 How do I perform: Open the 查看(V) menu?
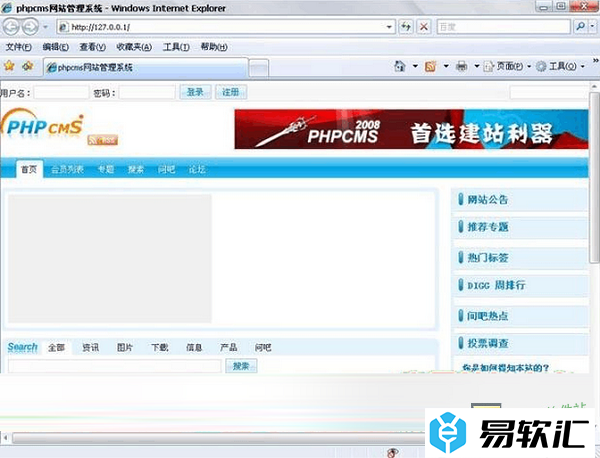point(92,47)
